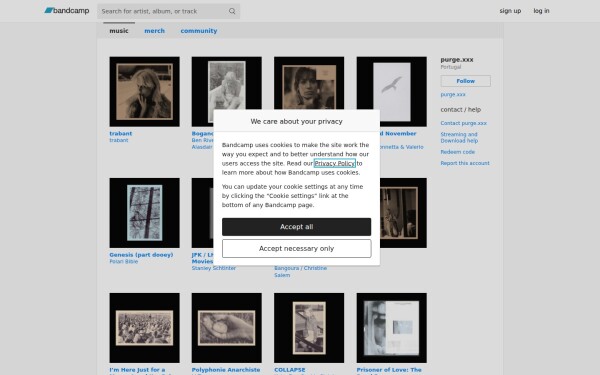Image resolution: width=600 pixels, height=375 pixels.
Task: Click the Polyphonie Anarchiste title link
Action: pos(226,370)
